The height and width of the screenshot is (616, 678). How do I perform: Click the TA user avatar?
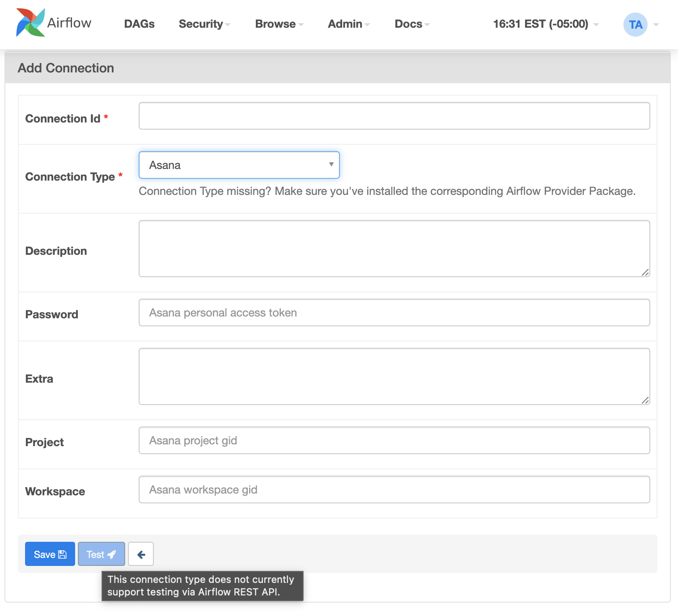[636, 25]
